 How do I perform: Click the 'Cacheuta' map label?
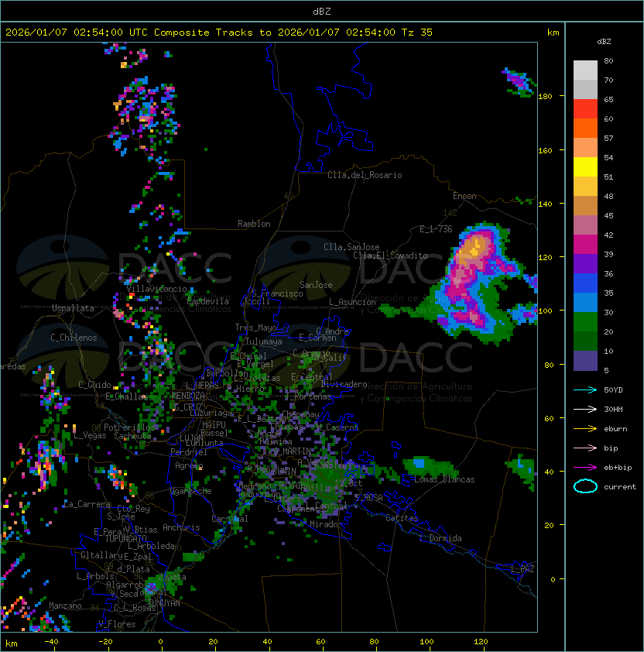point(132,436)
